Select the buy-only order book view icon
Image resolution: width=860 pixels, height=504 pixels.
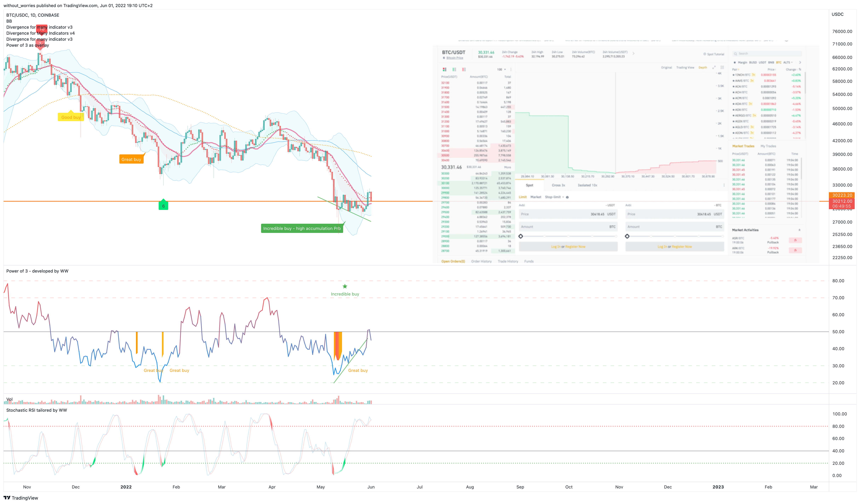pyautogui.click(x=454, y=69)
